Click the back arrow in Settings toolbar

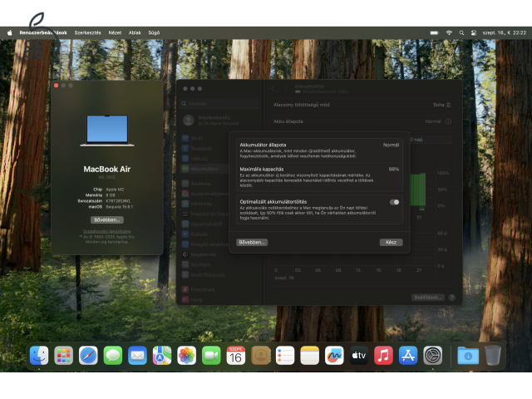pyautogui.click(x=273, y=89)
